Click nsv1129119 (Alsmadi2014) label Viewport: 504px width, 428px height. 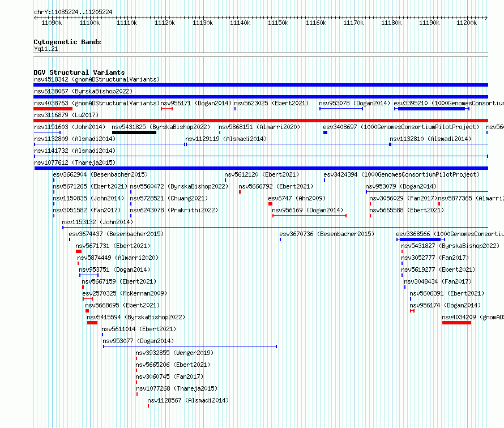[226, 139]
